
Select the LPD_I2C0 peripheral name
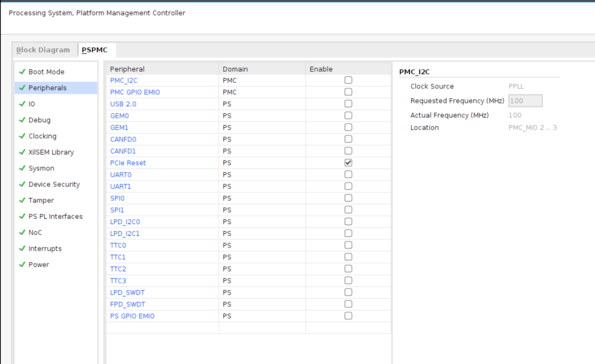point(124,222)
